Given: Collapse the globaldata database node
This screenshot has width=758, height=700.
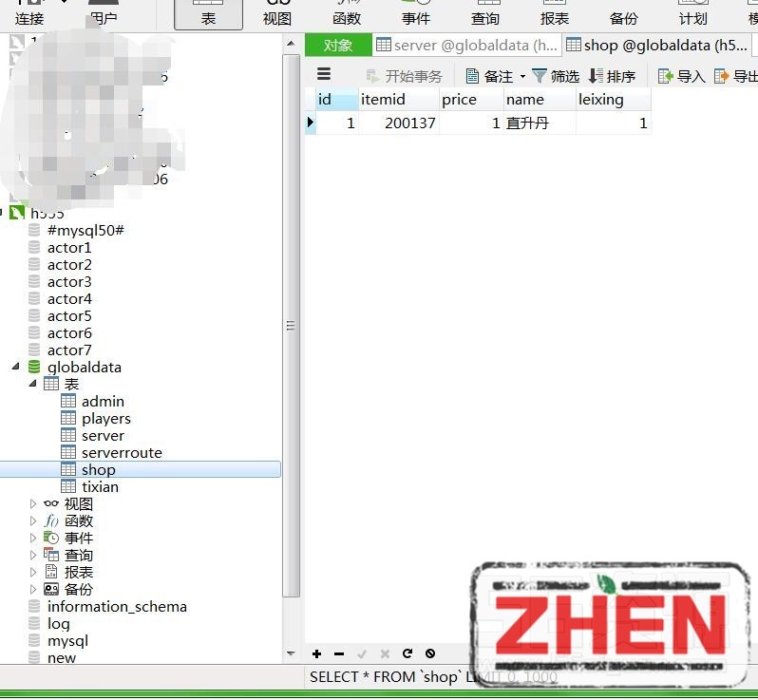Looking at the screenshot, I should point(15,368).
